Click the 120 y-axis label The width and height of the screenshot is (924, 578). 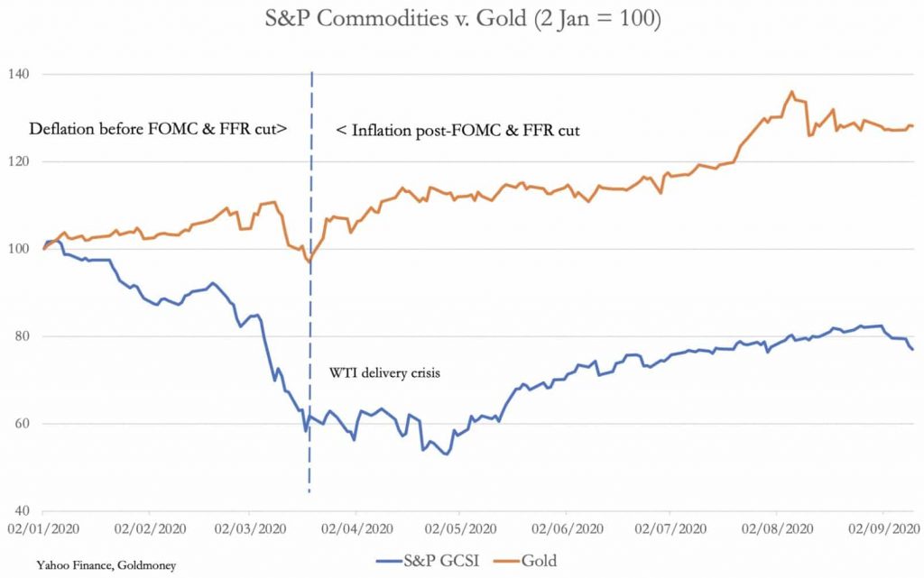click(x=19, y=161)
